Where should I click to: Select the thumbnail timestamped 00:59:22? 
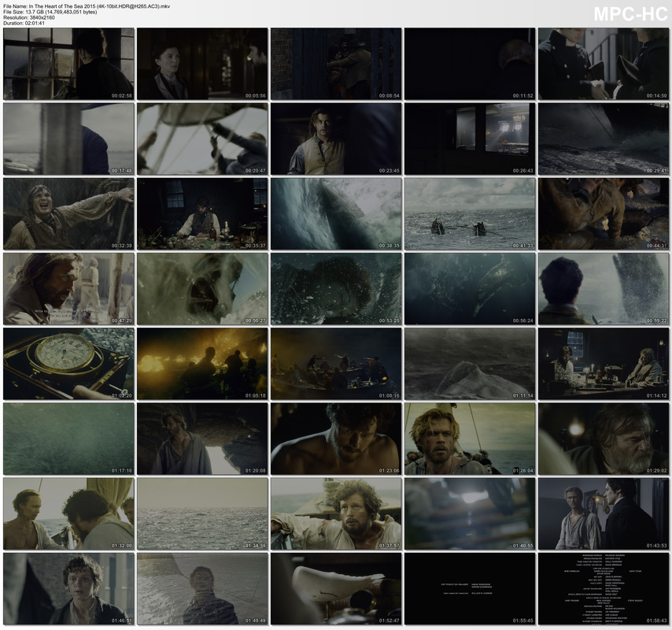(x=604, y=289)
